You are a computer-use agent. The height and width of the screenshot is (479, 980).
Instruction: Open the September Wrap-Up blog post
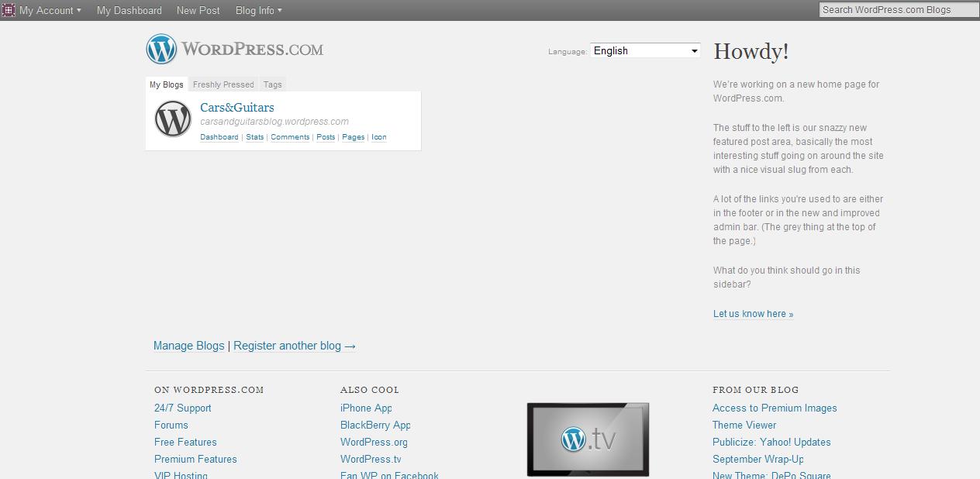tap(758, 459)
